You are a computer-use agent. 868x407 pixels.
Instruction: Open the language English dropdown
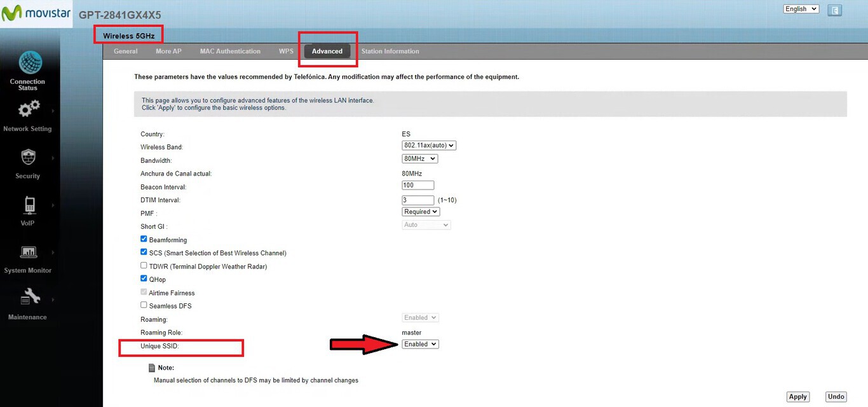tap(801, 9)
